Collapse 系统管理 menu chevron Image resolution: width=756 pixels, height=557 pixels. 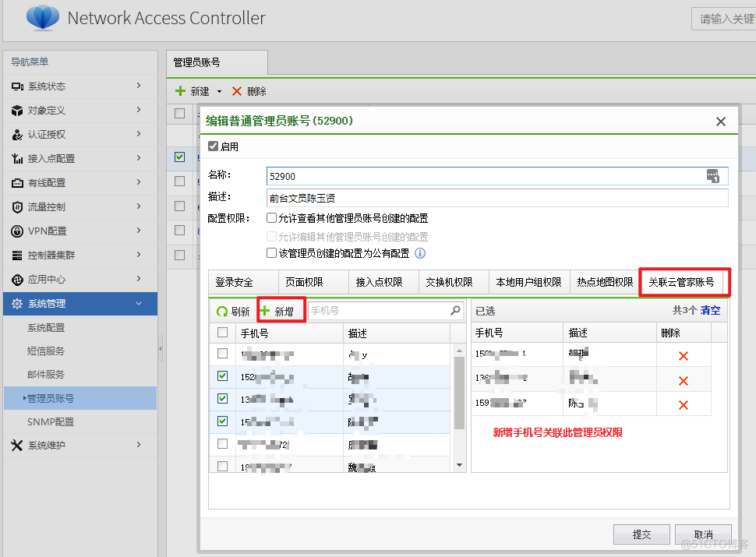pos(139,304)
